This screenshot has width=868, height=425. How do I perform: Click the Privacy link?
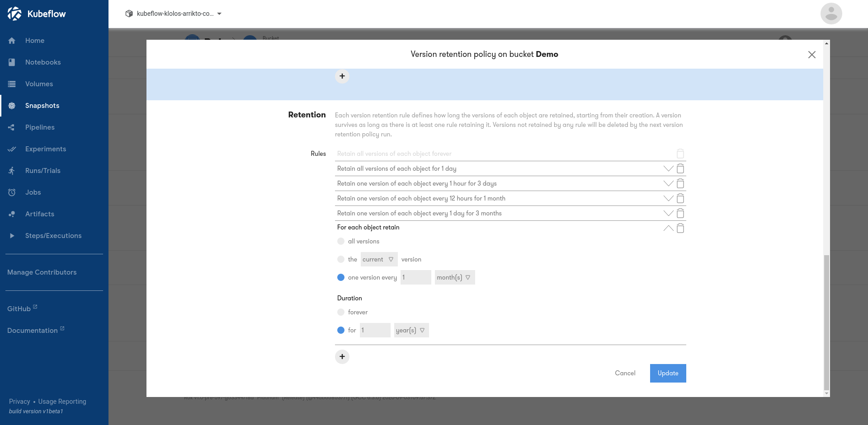click(x=19, y=402)
